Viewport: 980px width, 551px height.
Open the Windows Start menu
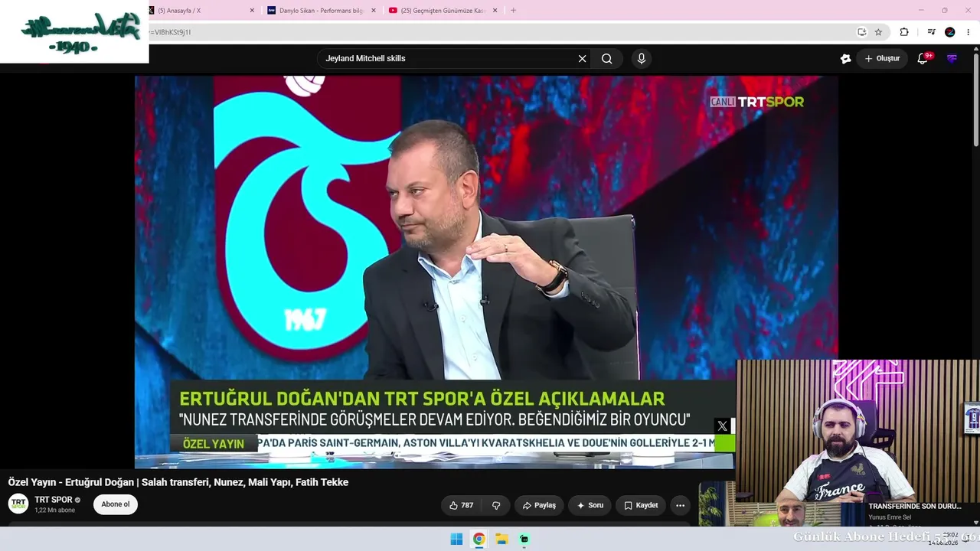tap(456, 539)
